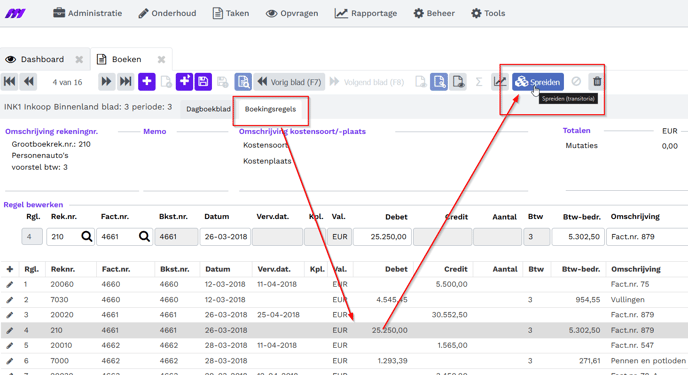This screenshot has height=375, width=688.
Task: Click the Debet field 25.250,00
Action: (383, 236)
